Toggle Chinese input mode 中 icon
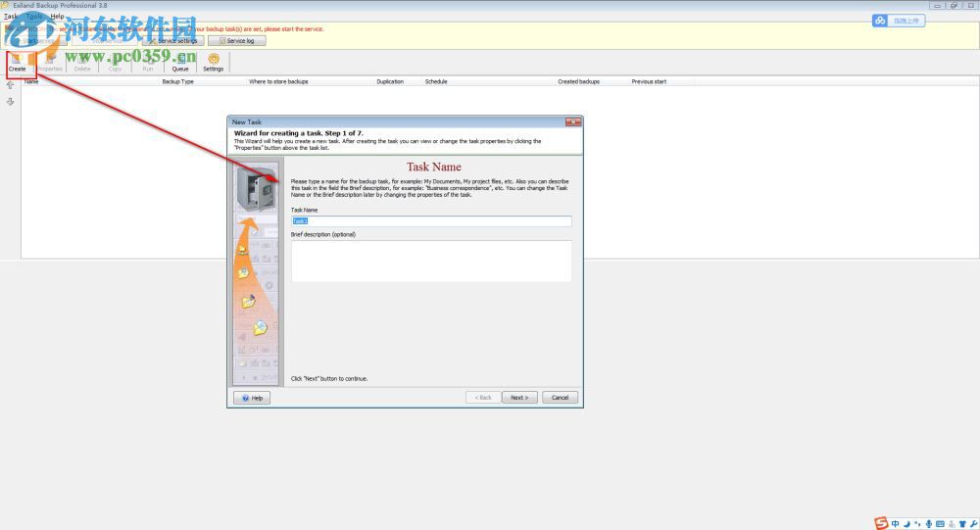Viewport: 980px width, 530px height. (x=896, y=524)
